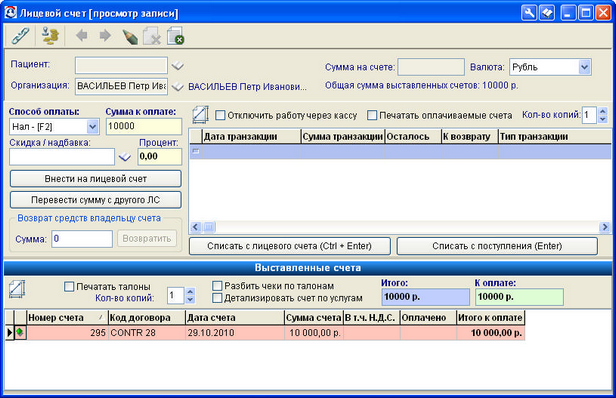Click print icon in Выставленные счета section
616x398 pixels.
[x=17, y=289]
